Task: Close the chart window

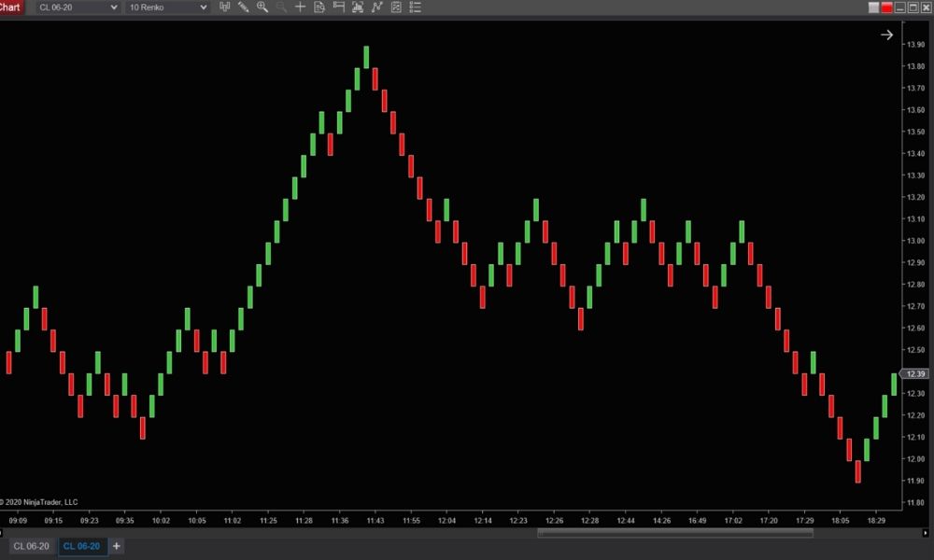Action: [x=927, y=7]
